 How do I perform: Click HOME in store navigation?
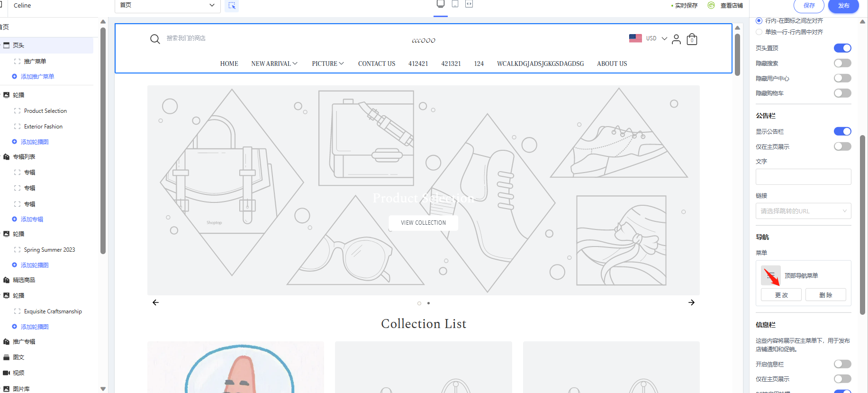pyautogui.click(x=229, y=64)
